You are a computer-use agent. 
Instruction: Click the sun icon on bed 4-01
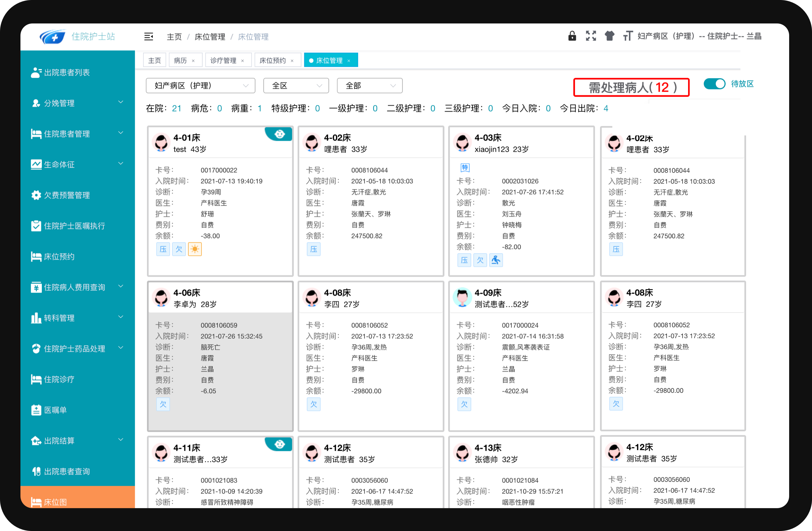click(x=195, y=249)
